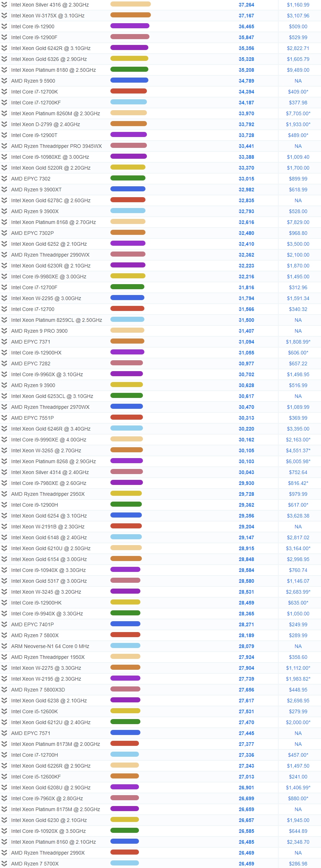Image resolution: width=321 pixels, height=868 pixels.
Task: Click price $448.95
Action: (x=298, y=690)
